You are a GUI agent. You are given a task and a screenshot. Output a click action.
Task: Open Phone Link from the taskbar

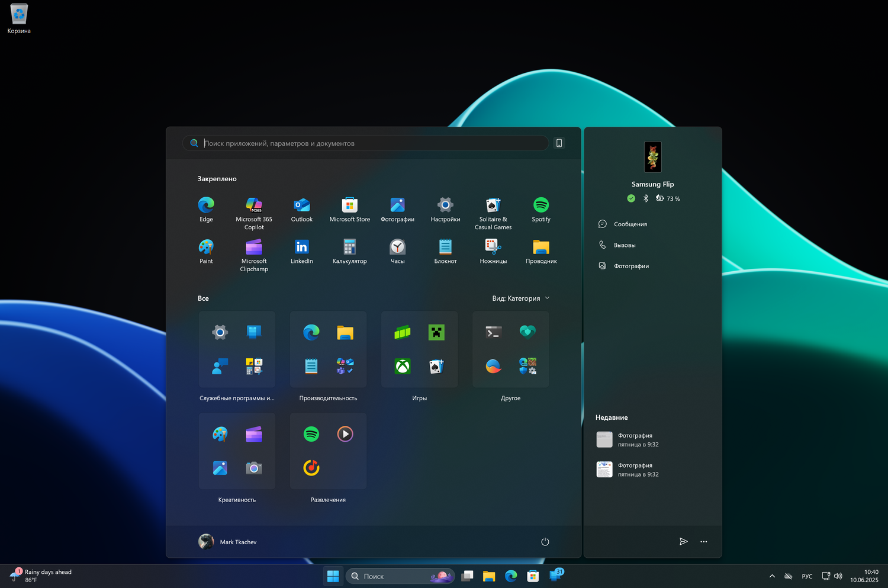pos(556,575)
